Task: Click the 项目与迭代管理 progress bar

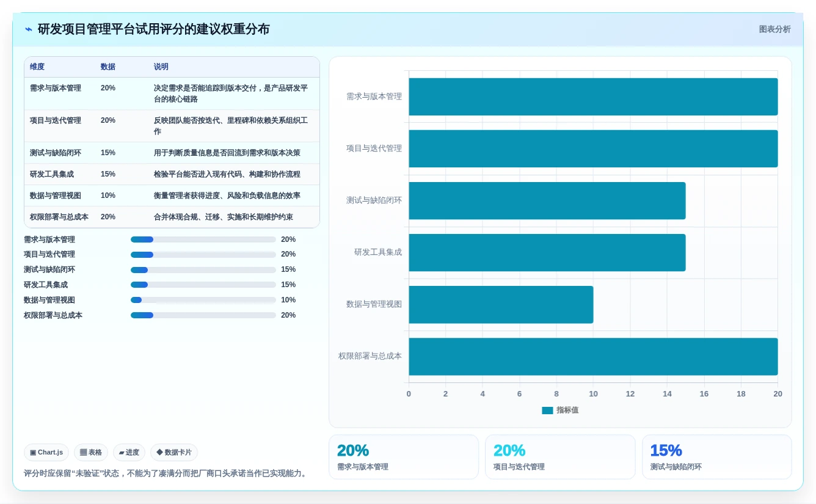Action: (203, 254)
